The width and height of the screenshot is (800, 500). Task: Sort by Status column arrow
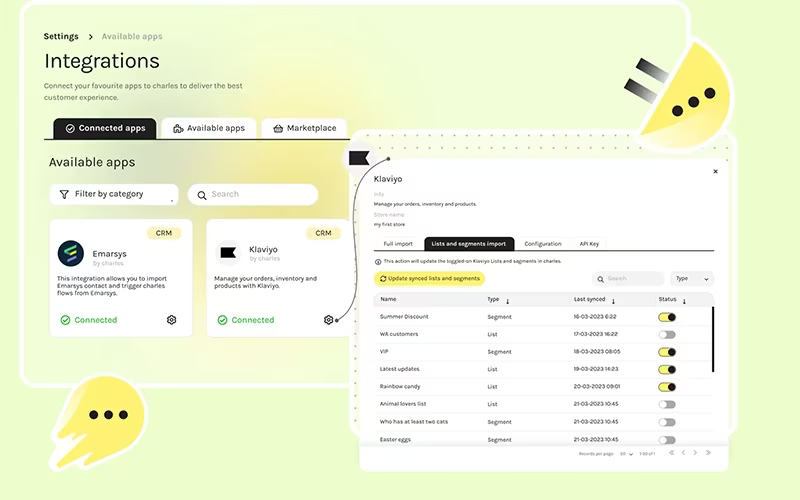tap(684, 302)
